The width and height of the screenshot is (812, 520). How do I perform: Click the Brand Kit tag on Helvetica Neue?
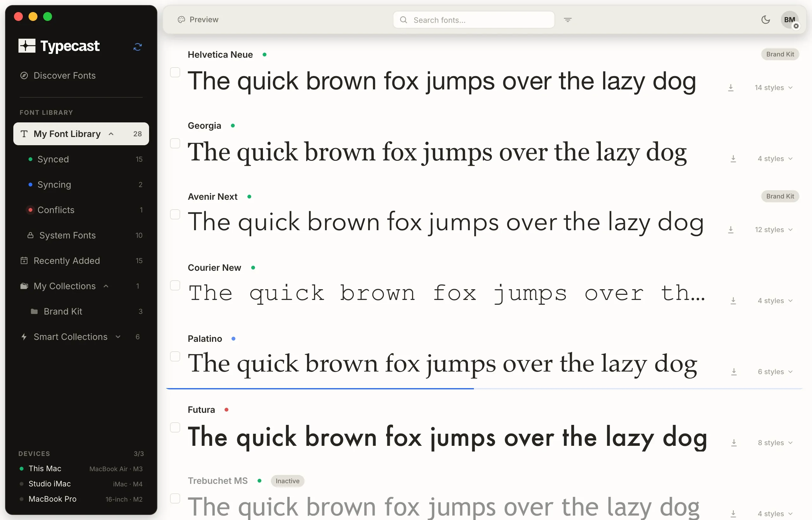[x=780, y=54]
